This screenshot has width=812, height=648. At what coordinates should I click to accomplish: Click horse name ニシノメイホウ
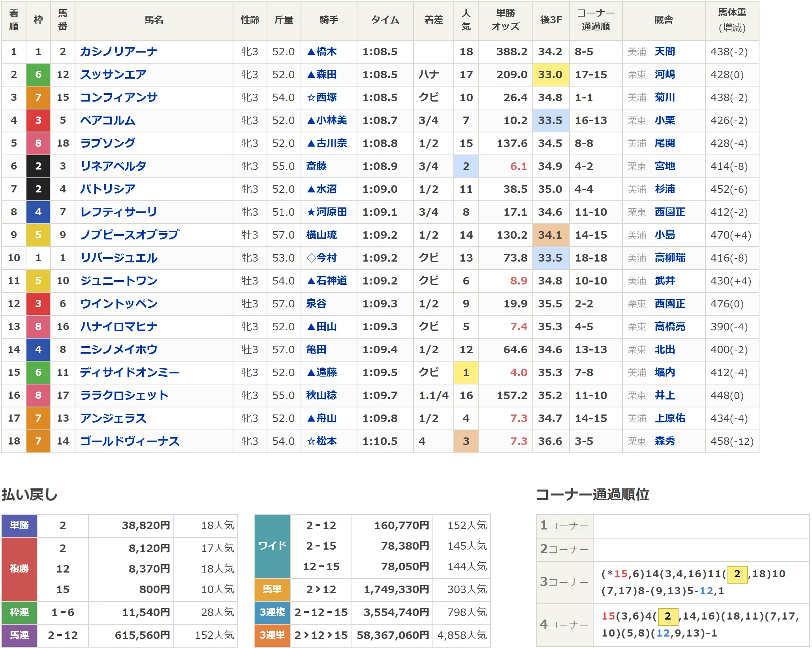(x=118, y=350)
